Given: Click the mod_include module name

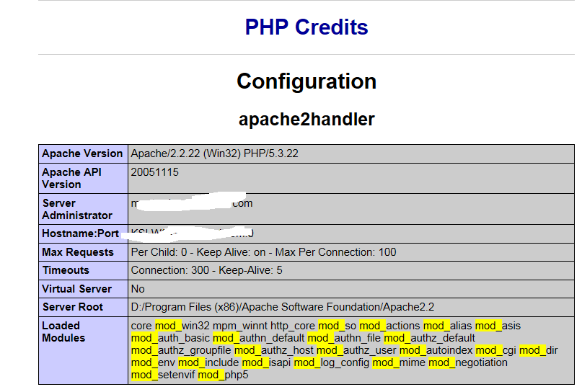Looking at the screenshot, I should point(208,362).
